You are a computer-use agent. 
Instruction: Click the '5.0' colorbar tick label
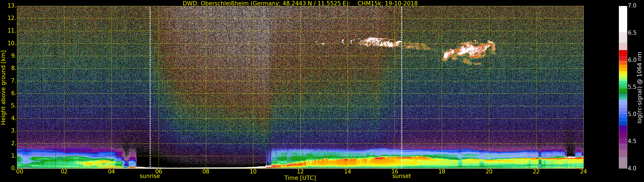632,114
